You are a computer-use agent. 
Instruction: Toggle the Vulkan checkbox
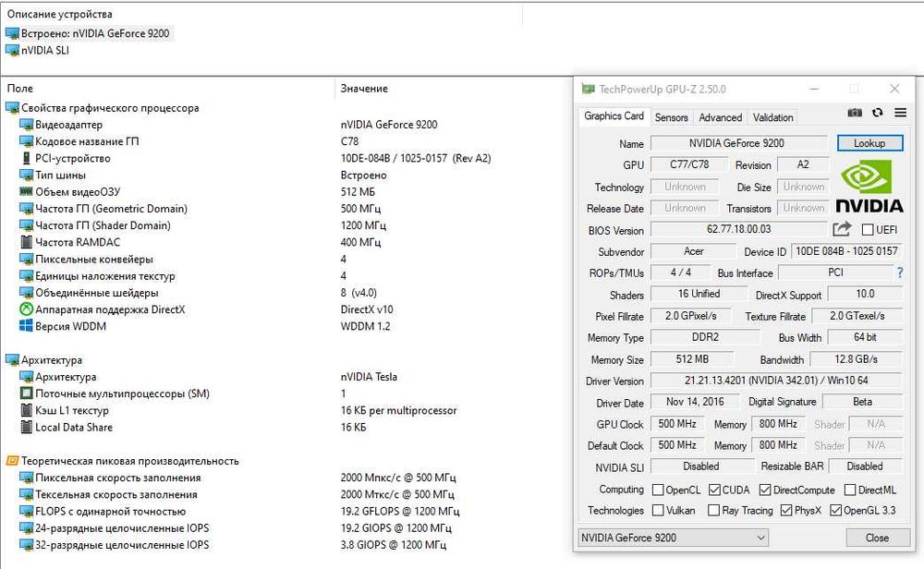click(658, 510)
